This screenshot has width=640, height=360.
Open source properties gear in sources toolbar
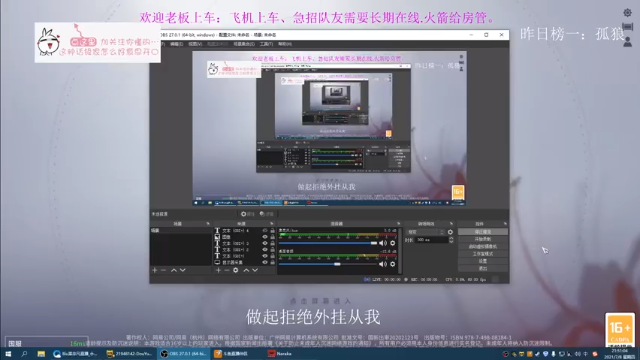(236, 270)
